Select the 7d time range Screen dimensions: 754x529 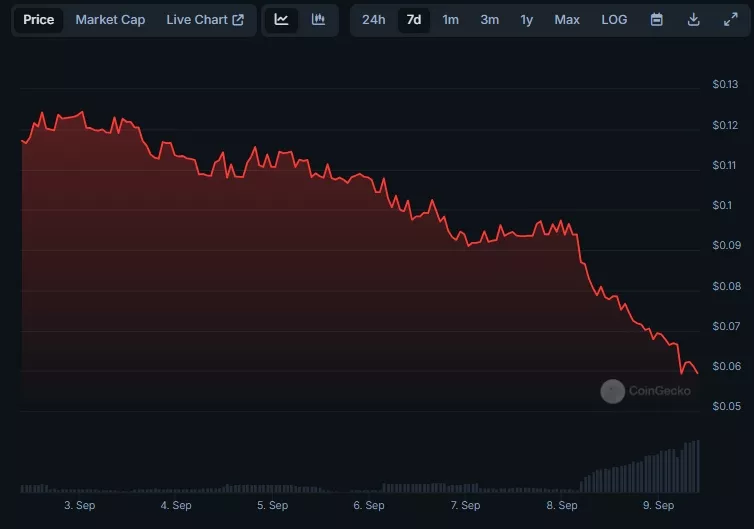pyautogui.click(x=413, y=20)
